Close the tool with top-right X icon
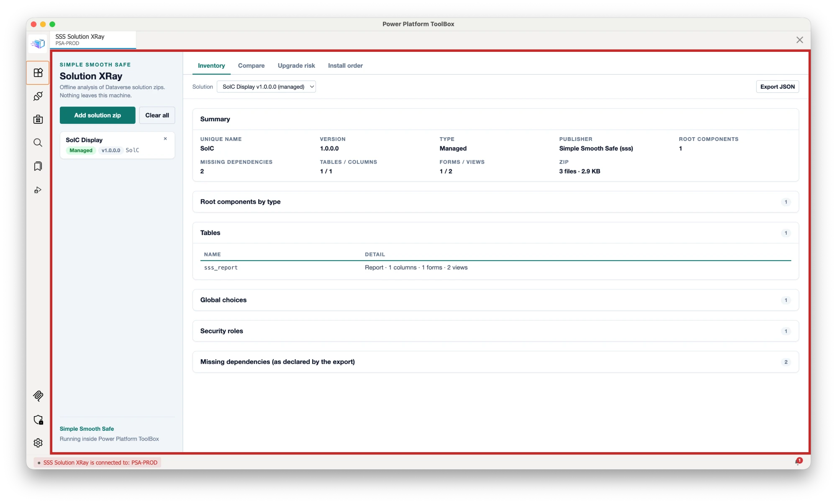Image resolution: width=837 pixels, height=504 pixels. click(x=800, y=40)
